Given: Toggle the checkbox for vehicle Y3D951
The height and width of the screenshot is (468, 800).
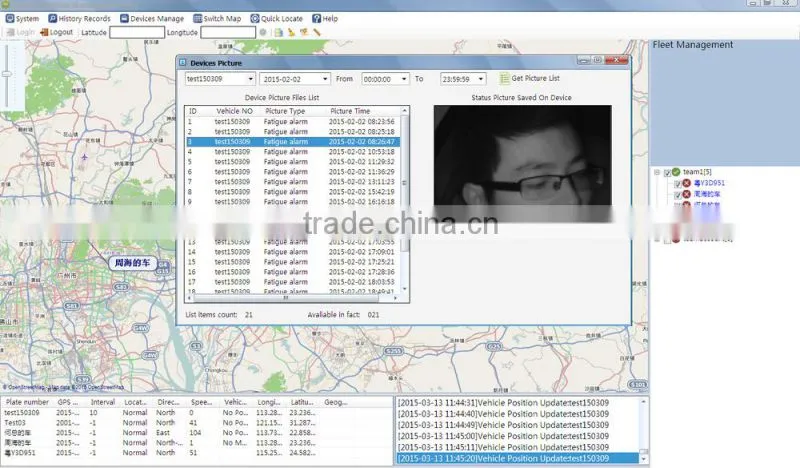Looking at the screenshot, I should click(678, 184).
